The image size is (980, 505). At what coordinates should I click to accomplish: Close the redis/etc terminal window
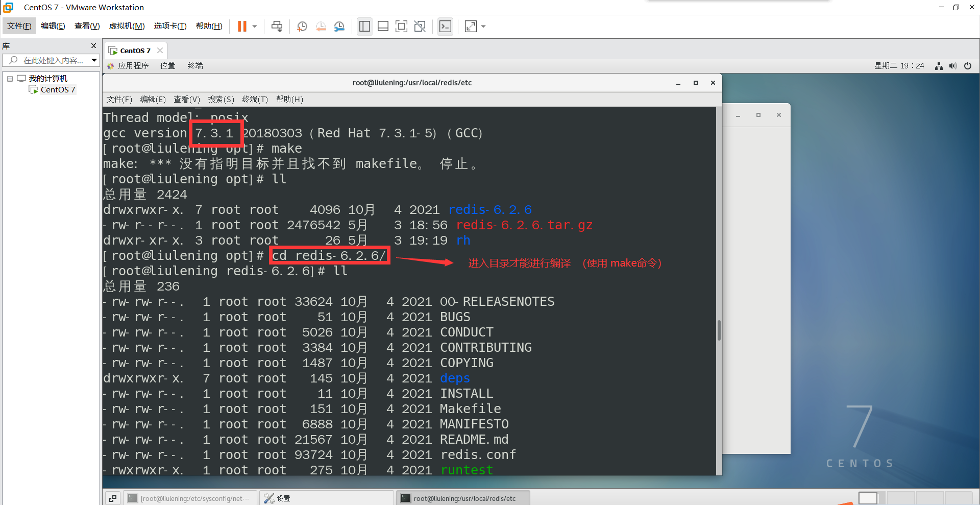(713, 83)
